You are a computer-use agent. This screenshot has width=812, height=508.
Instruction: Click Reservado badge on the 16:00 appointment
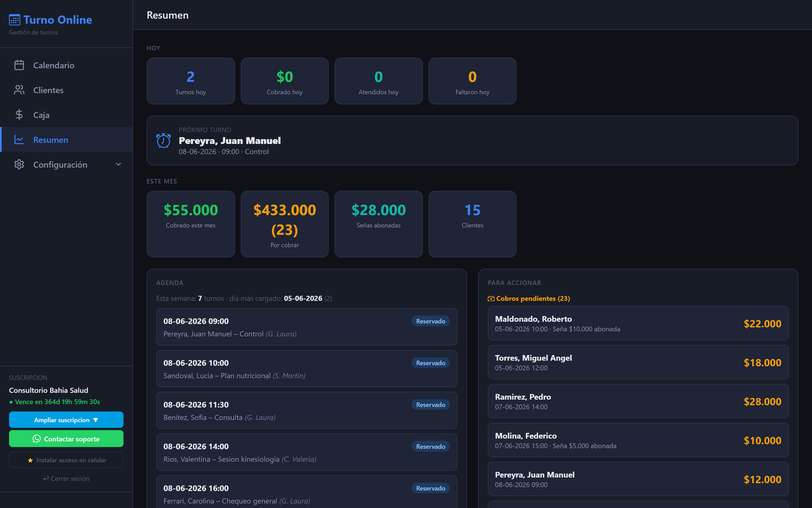tap(431, 488)
